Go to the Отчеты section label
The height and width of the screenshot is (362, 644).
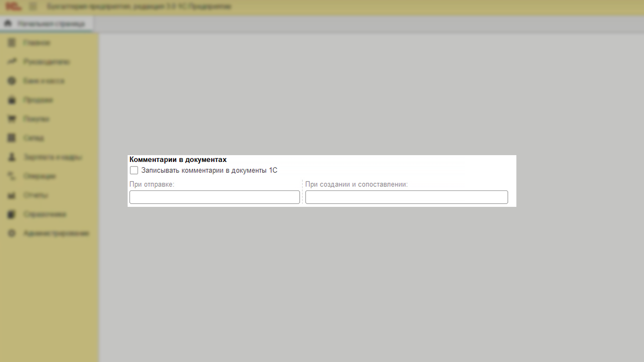coord(36,195)
